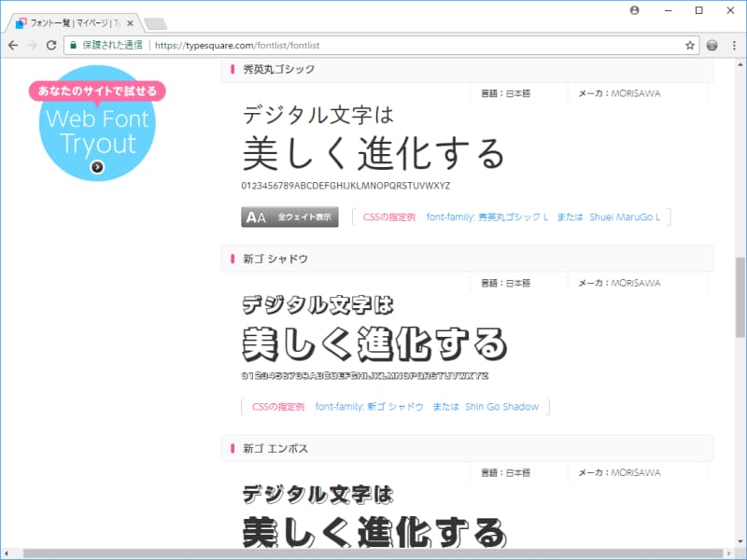The height and width of the screenshot is (560, 747).
Task: Click the globe extension icon beside the menu
Action: 712,44
